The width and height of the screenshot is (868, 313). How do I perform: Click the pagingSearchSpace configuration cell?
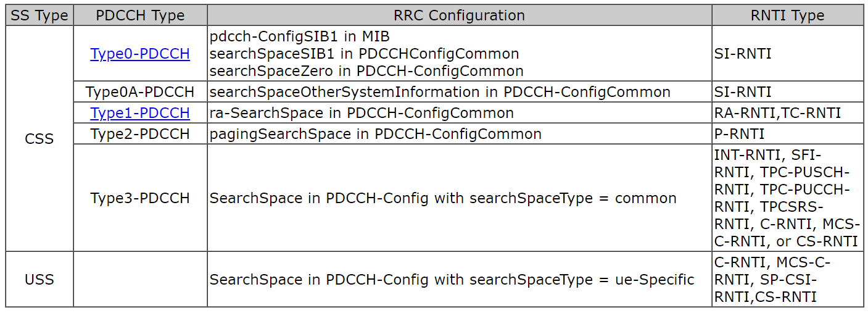[460, 134]
